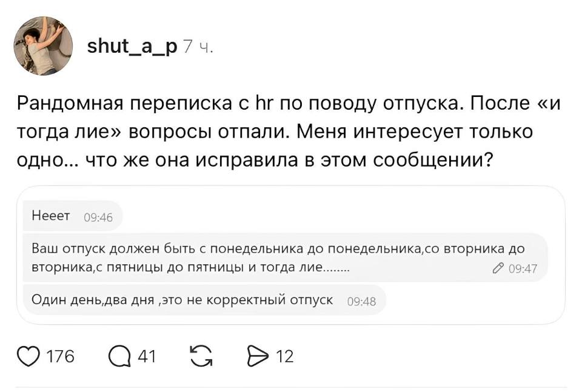Share the post with the send arrow icon

[x=259, y=356]
